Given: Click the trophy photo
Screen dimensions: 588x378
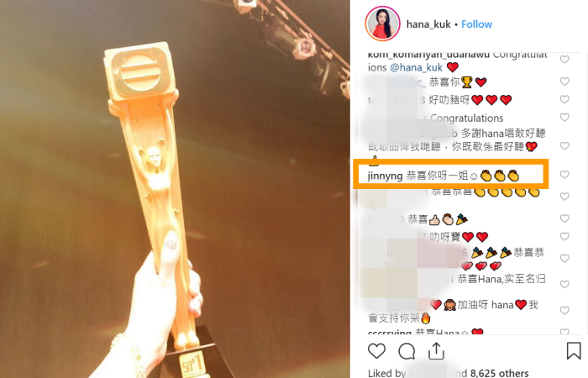Looking at the screenshot, I should (175, 189).
